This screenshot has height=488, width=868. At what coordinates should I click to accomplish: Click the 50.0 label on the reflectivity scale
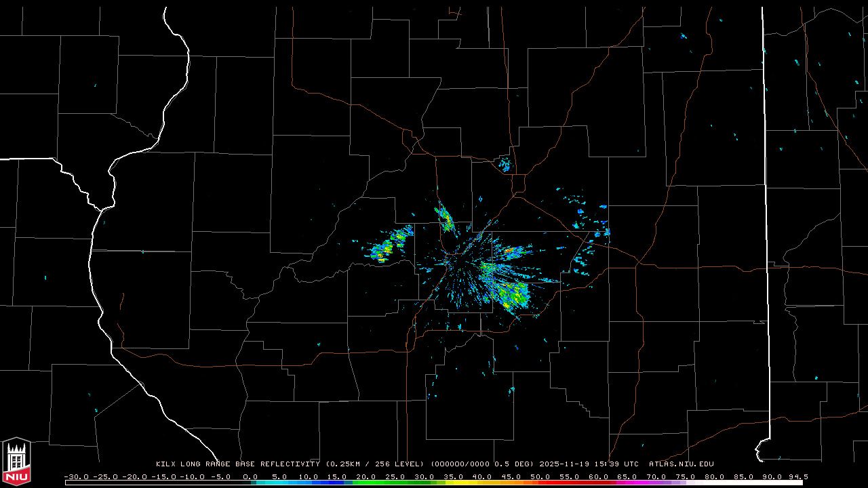click(x=540, y=477)
